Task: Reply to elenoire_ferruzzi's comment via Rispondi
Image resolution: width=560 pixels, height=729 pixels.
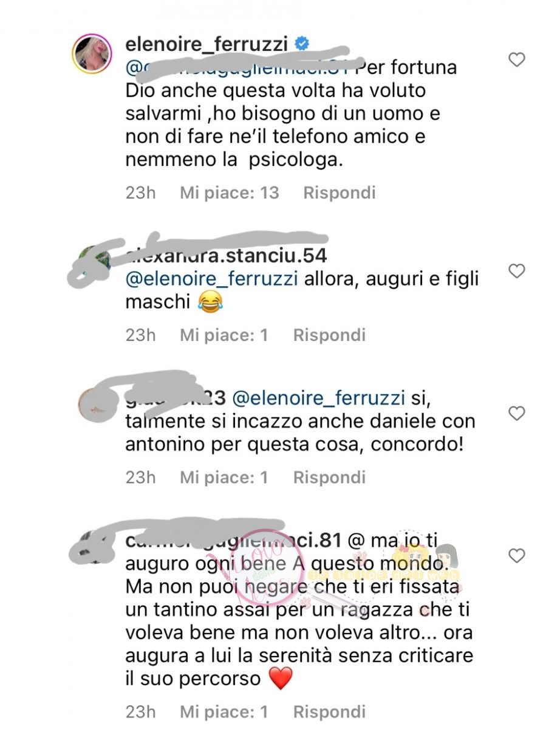Action: click(340, 193)
